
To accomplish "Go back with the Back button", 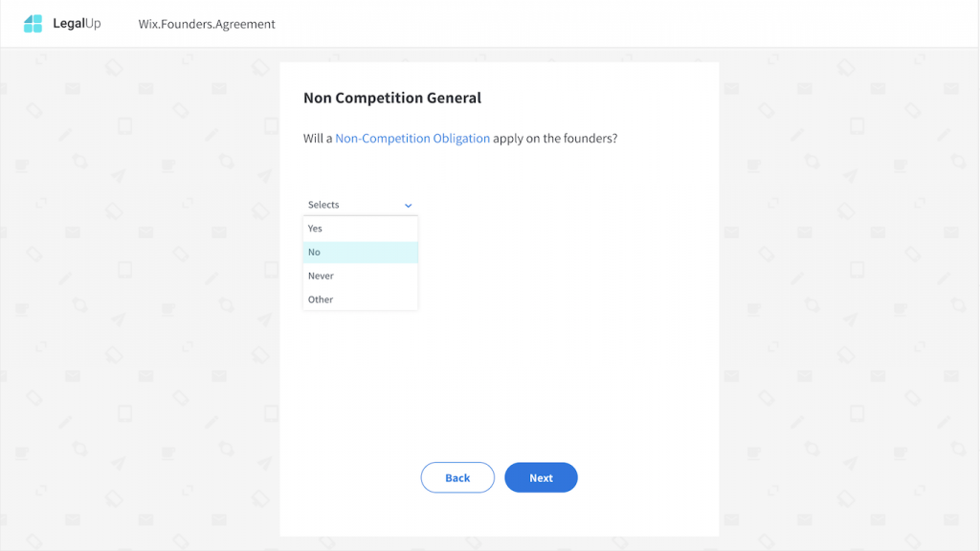I will pos(457,478).
